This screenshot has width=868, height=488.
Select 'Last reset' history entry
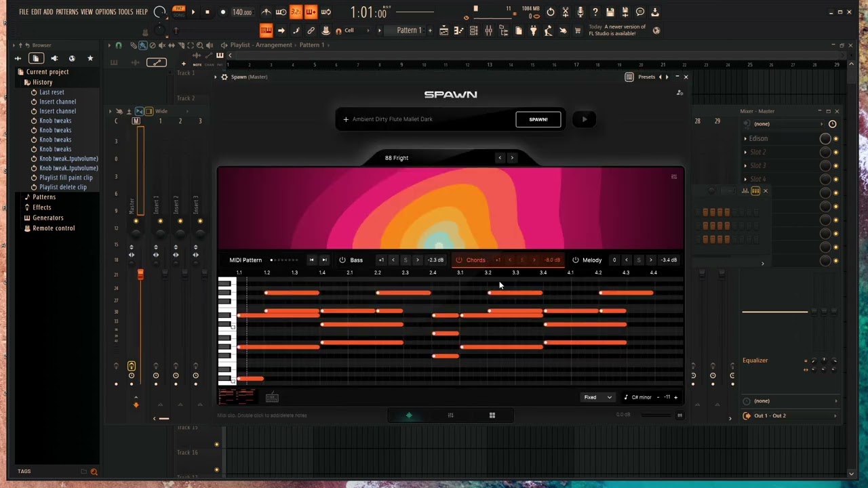coord(52,92)
